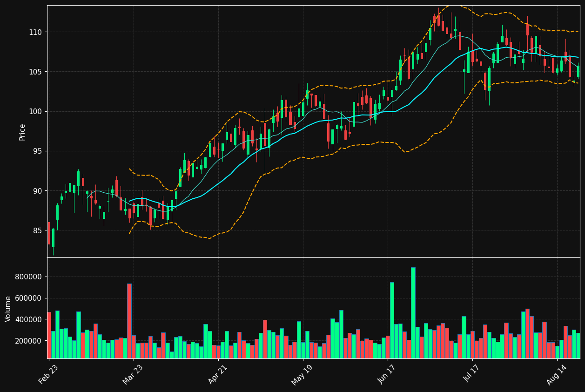Click the 85 price axis label
Screen dimensions: 585x392
[38, 230]
